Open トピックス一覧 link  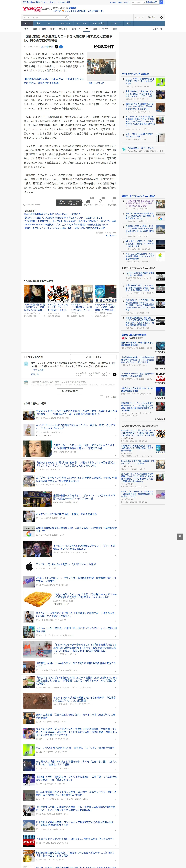point(155,29)
